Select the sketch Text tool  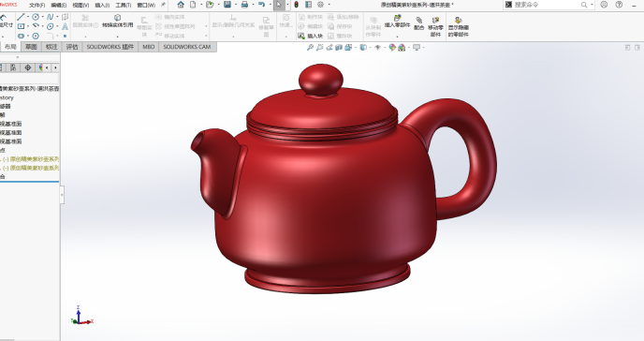pos(65,26)
